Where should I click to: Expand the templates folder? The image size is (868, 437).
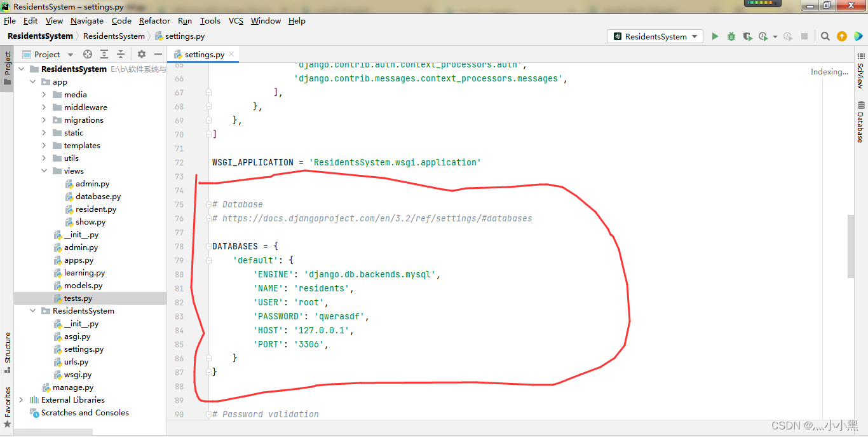(44, 145)
